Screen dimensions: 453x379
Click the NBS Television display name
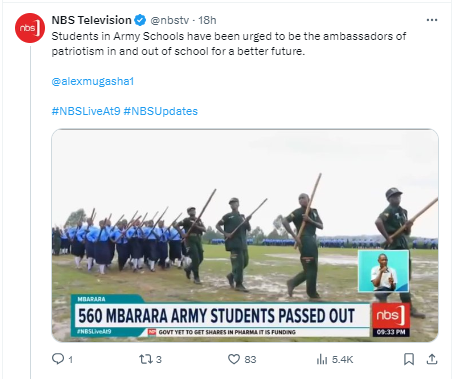[91, 20]
